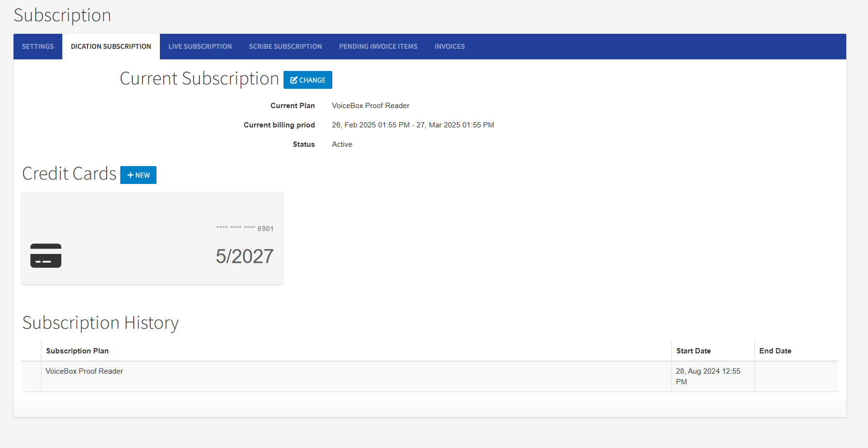Open the Scribe Subscription tab

pyautogui.click(x=285, y=46)
